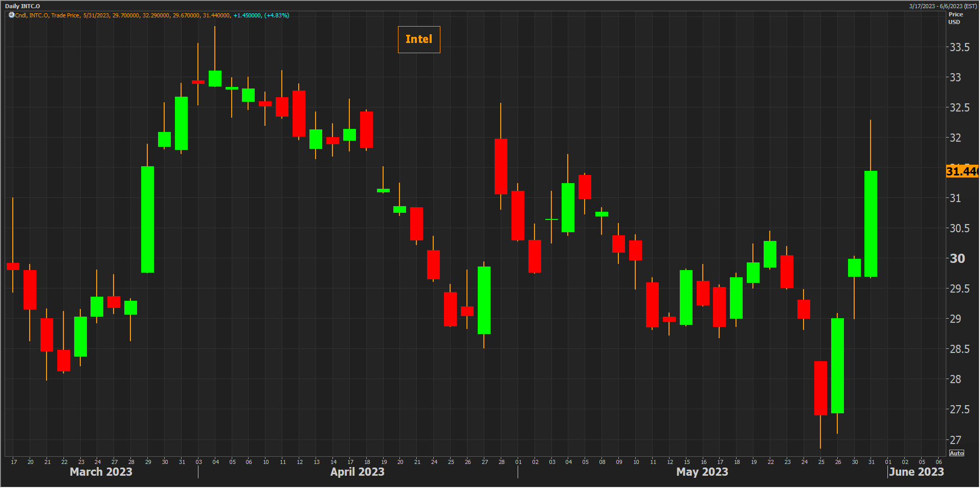
Task: Click the Daily INTC.O chart title
Action: pyautogui.click(x=23, y=6)
